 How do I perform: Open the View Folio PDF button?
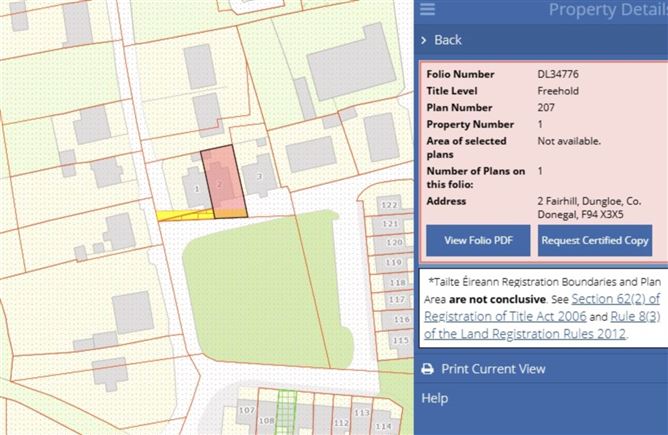click(x=478, y=240)
